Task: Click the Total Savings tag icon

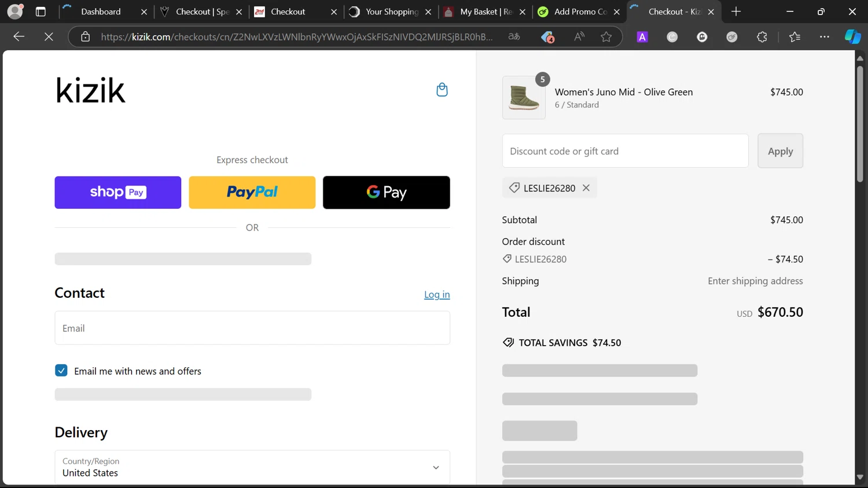Action: click(x=508, y=342)
